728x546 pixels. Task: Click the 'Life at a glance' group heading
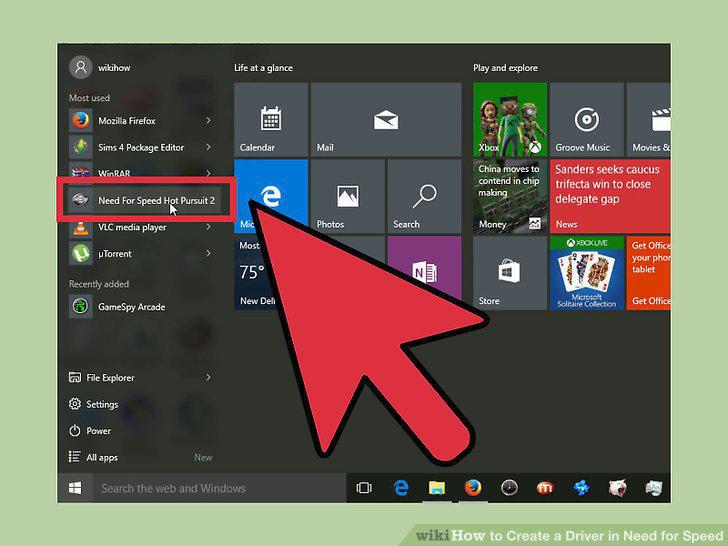(263, 68)
